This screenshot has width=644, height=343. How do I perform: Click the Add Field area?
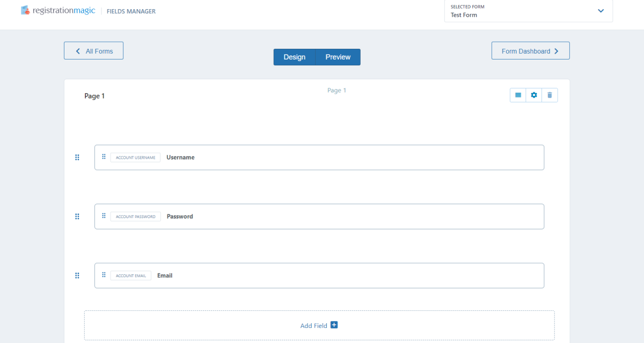pyautogui.click(x=313, y=325)
